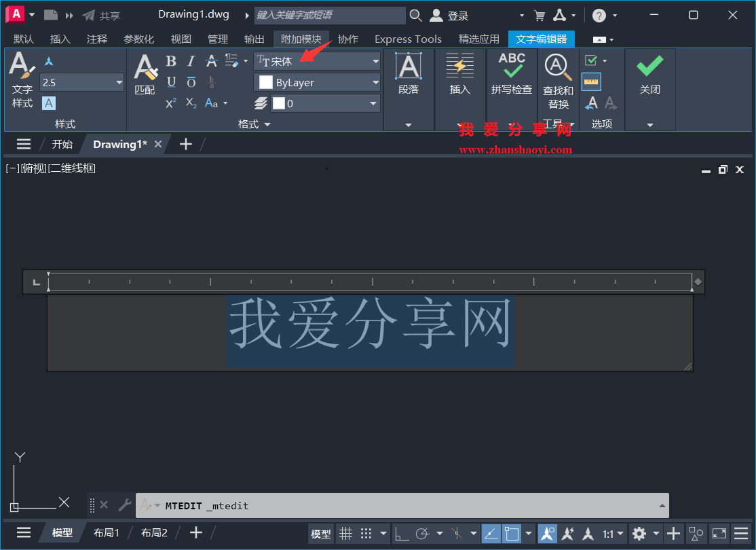Open the file tabs hamburger menu

click(x=24, y=144)
